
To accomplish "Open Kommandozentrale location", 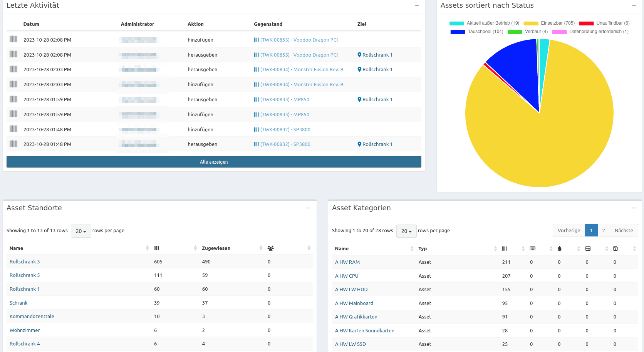I will coord(32,316).
